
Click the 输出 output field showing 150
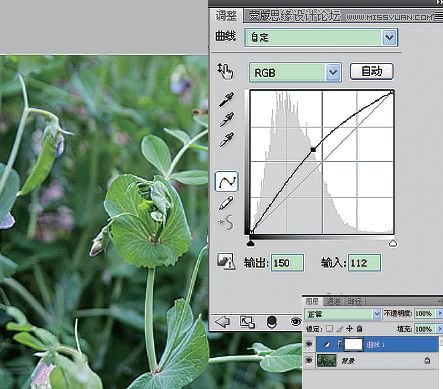click(287, 263)
